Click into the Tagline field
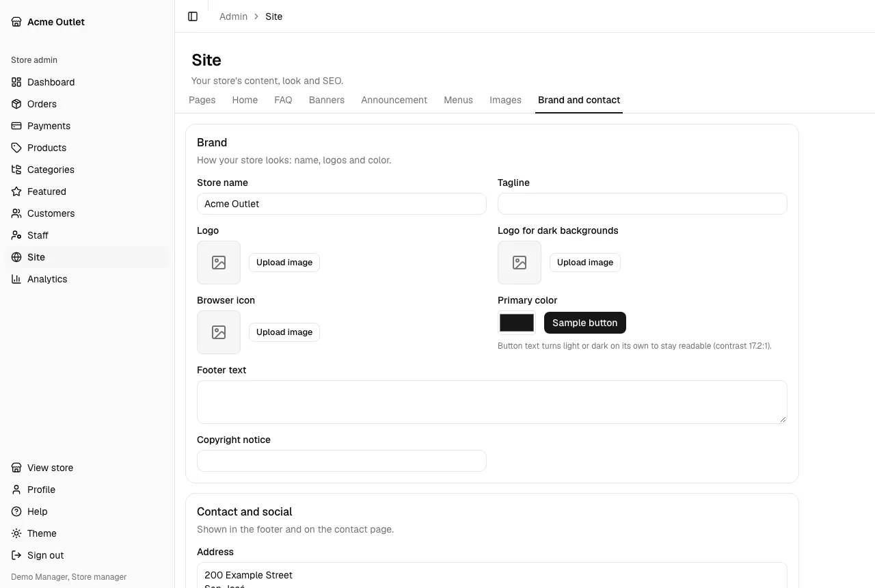 643,204
